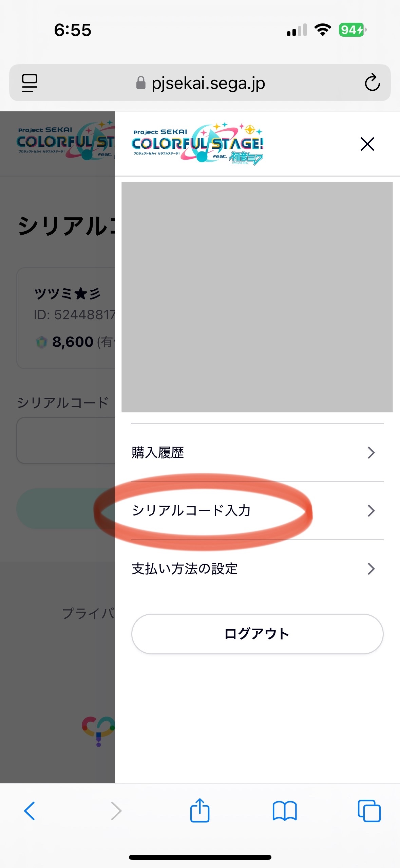This screenshot has width=400, height=868.
Task: Expand chevron next to 購入履歴
Action: pos(371,453)
